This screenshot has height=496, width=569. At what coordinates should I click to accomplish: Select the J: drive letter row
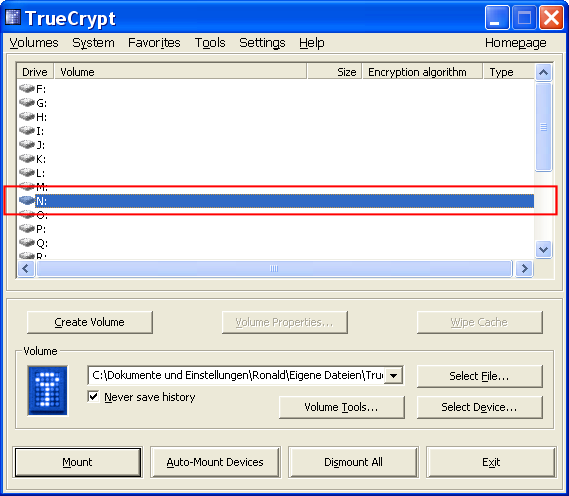pos(276,145)
